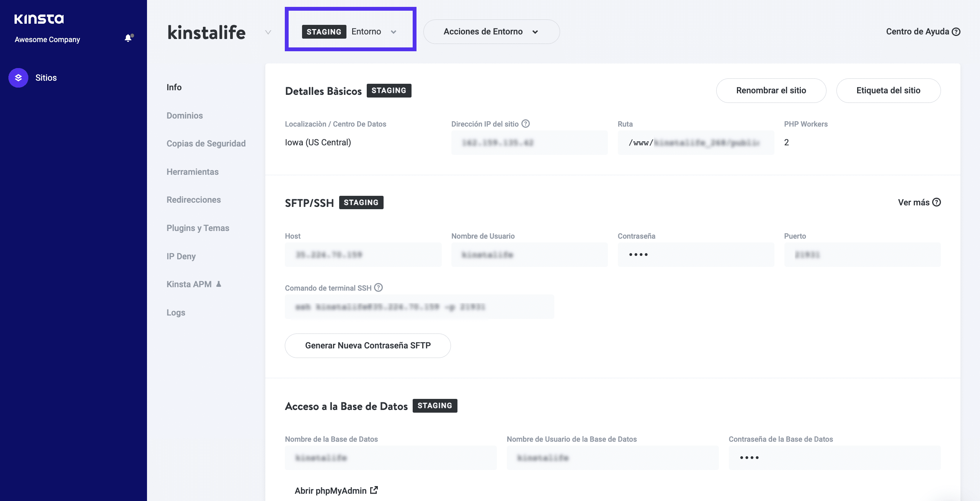Image resolution: width=980 pixels, height=501 pixels.
Task: Click the Kinsta logo
Action: (x=39, y=19)
